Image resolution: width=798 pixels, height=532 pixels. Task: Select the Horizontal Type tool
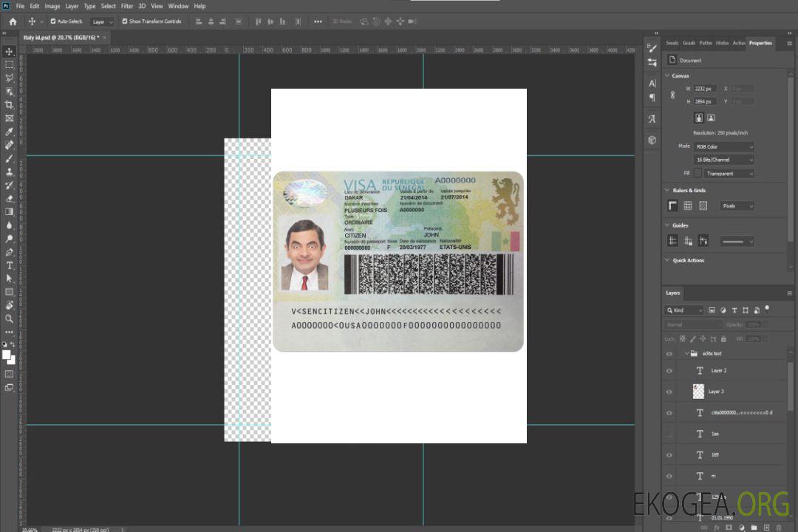[9, 265]
